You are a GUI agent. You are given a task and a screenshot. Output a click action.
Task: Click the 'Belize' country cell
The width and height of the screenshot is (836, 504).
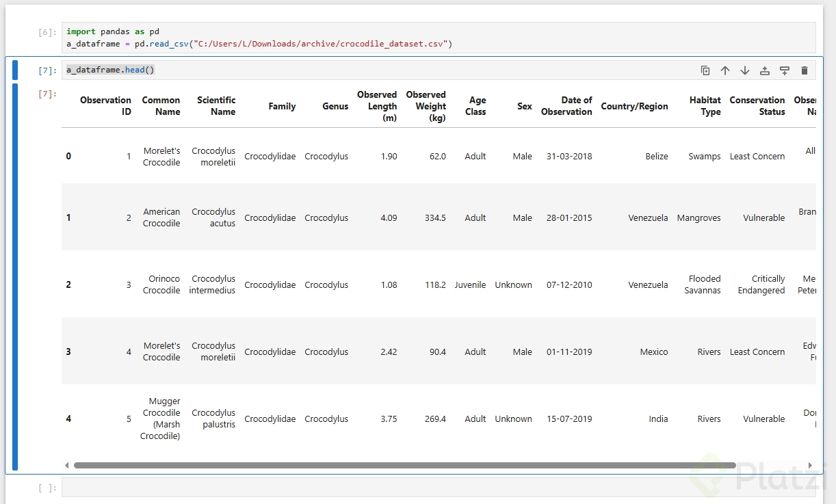pos(657,156)
